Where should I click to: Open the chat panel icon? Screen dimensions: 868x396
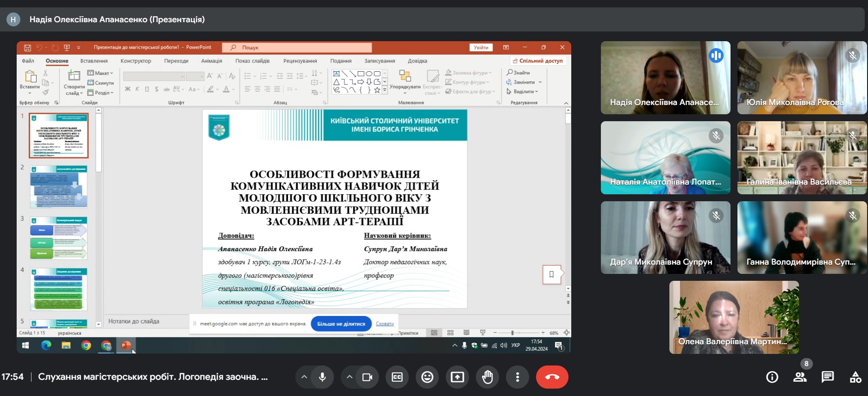pos(827,377)
